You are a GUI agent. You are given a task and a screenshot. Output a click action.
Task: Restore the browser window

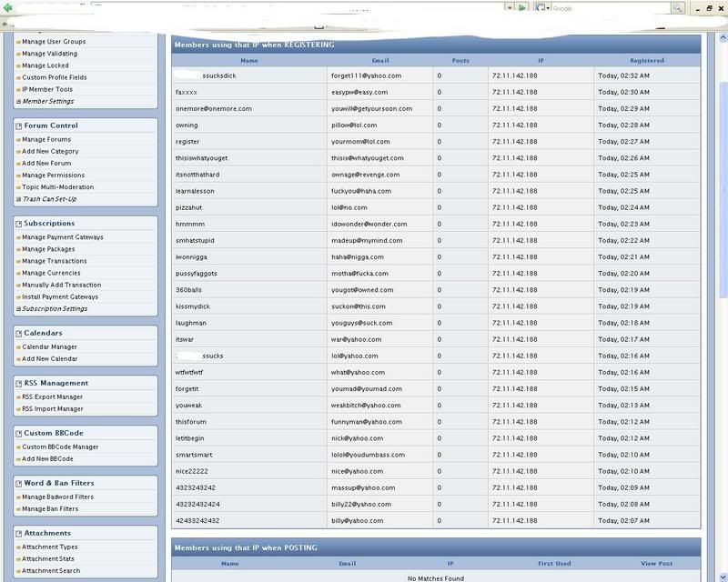click(x=710, y=8)
